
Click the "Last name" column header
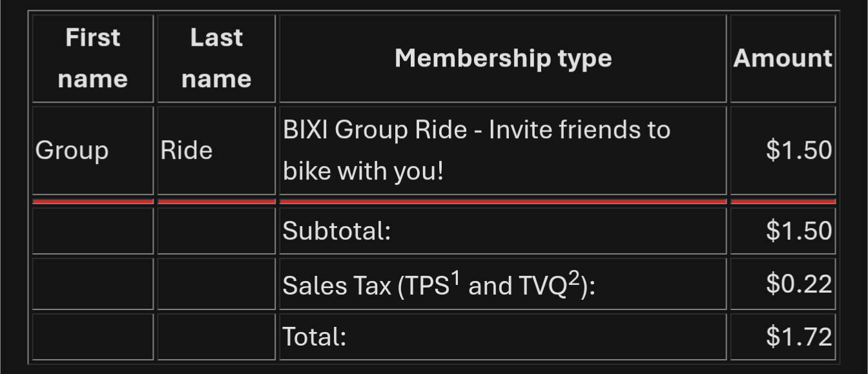216,58
